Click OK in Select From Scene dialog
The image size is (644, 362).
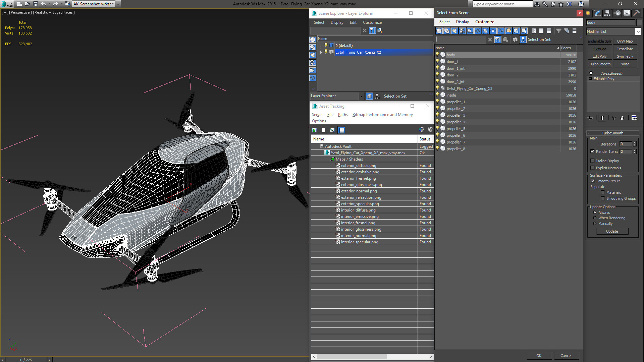(x=539, y=356)
